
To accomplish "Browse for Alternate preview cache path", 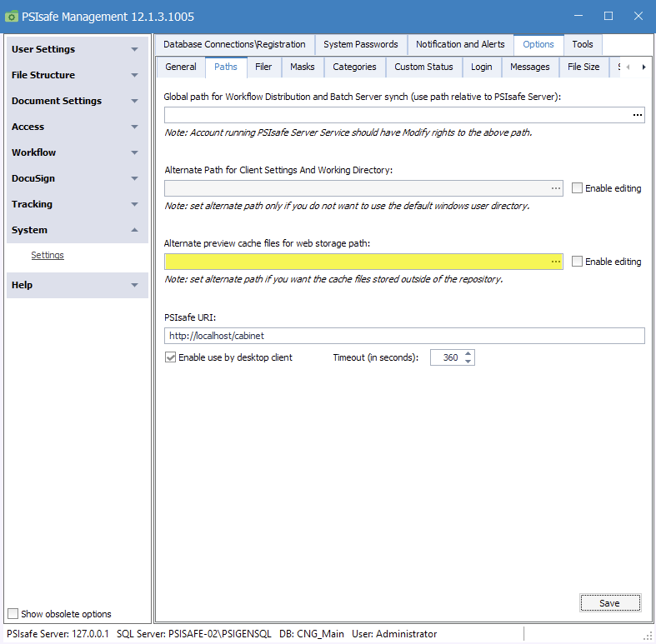I will click(x=556, y=262).
